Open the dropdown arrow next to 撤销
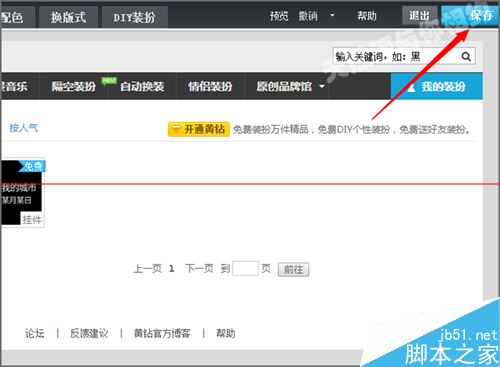The height and width of the screenshot is (367, 500). pos(332,15)
